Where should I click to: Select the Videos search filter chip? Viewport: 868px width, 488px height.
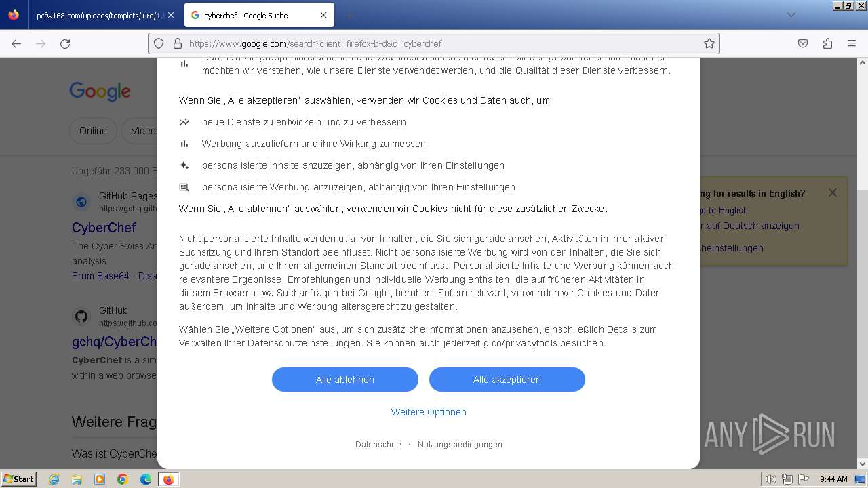140,131
